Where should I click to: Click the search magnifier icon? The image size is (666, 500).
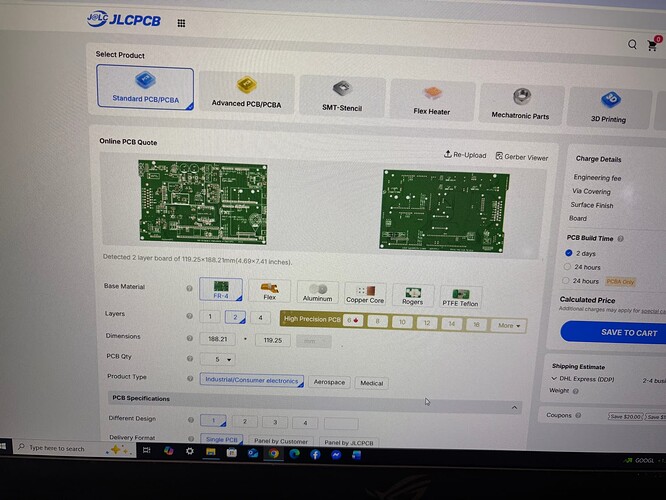[632, 45]
